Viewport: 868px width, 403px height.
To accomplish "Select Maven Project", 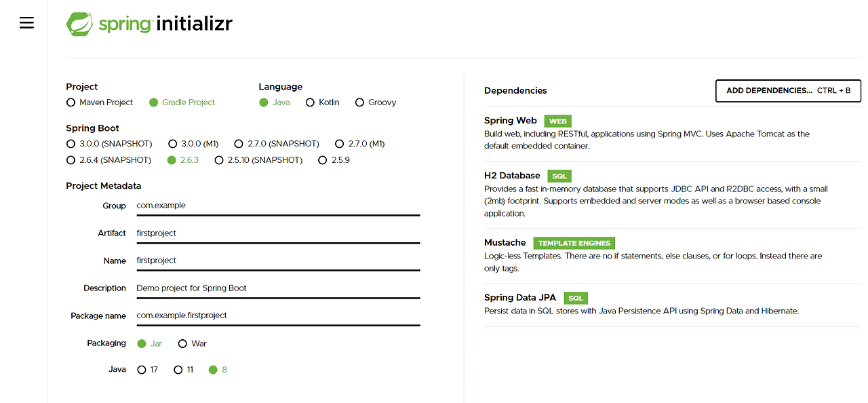I will (71, 102).
